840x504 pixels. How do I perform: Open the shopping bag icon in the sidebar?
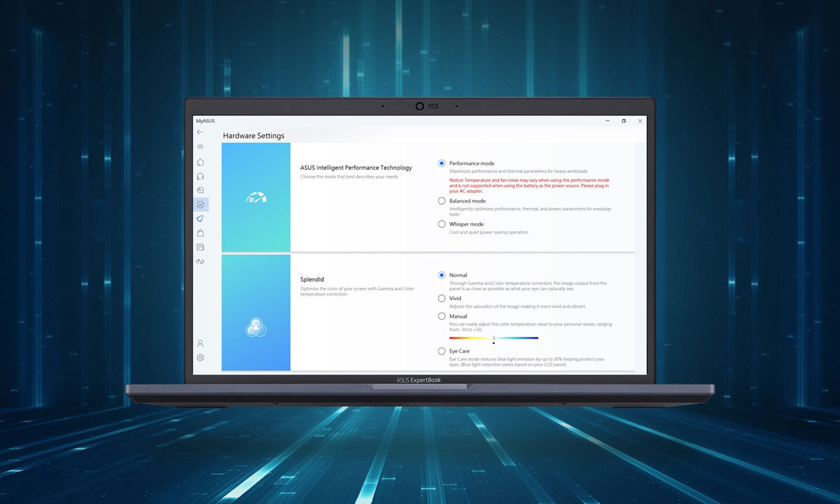200,233
